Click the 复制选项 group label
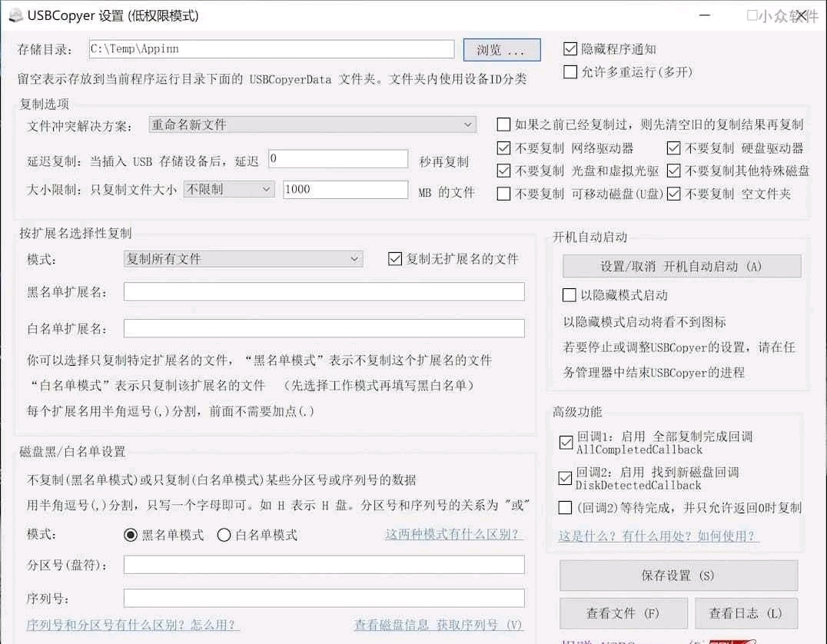 click(45, 104)
